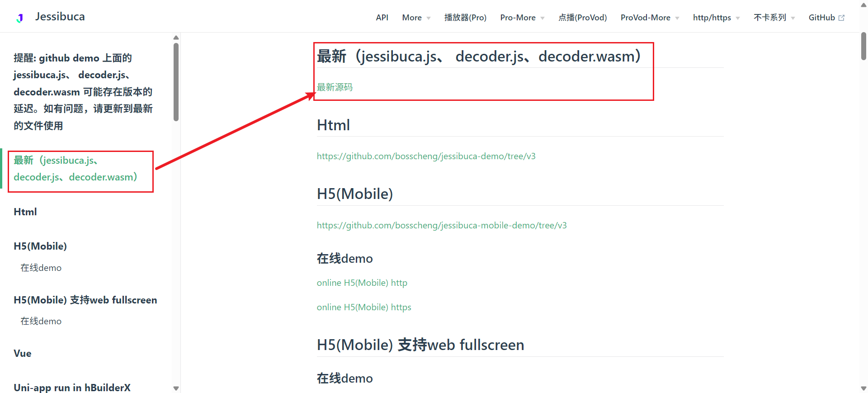Select the Vue sidebar item
868x393 pixels.
point(23,353)
